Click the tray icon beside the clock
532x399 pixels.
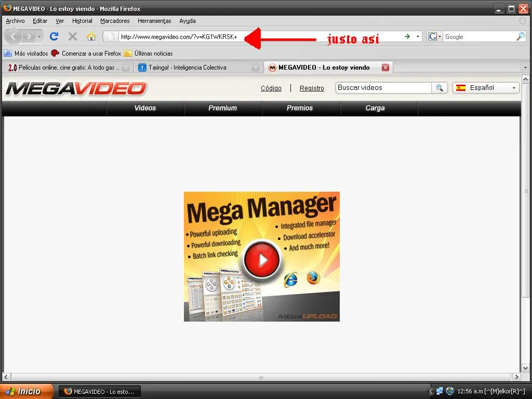point(450,391)
